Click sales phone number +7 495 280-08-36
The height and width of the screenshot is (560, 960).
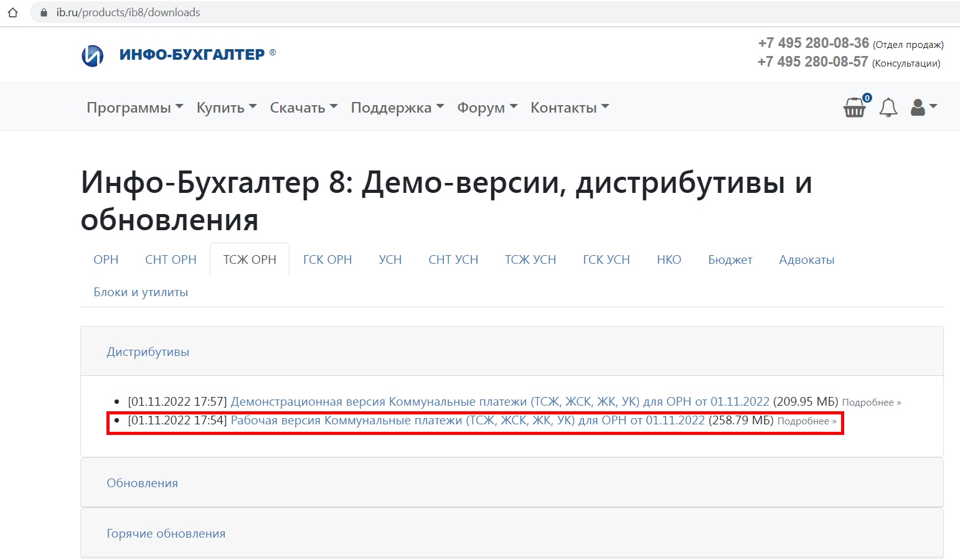(813, 43)
